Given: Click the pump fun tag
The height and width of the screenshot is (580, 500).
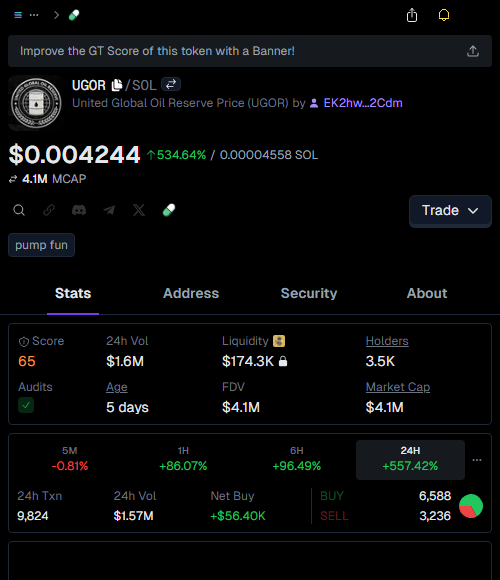Looking at the screenshot, I should (x=41, y=245).
